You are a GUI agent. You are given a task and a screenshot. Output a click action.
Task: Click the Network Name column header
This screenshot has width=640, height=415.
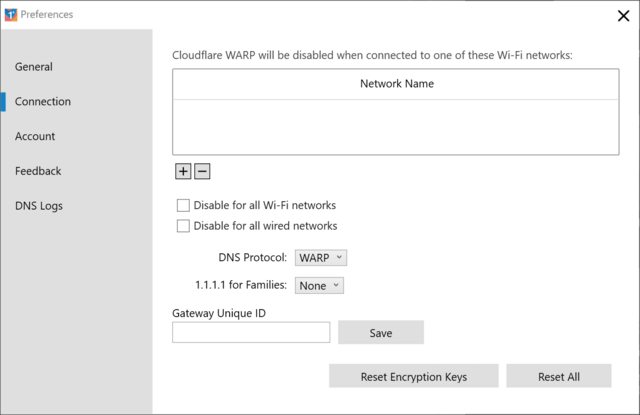pyautogui.click(x=396, y=84)
